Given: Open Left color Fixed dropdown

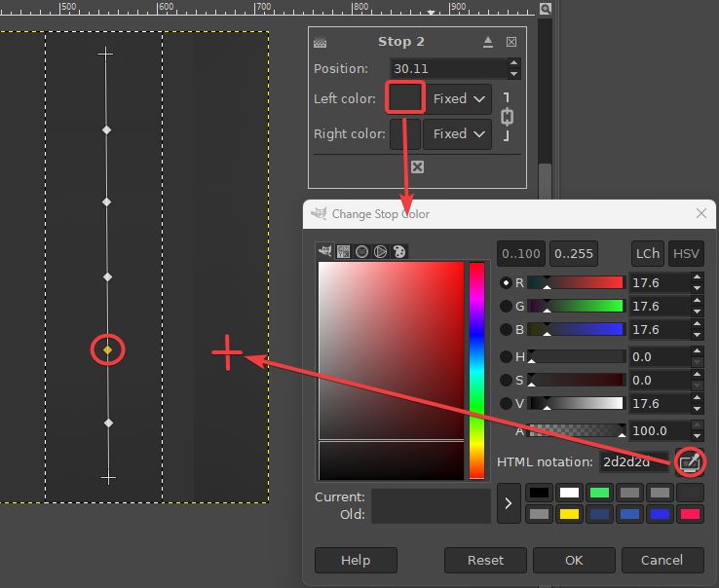Looking at the screenshot, I should 459,98.
